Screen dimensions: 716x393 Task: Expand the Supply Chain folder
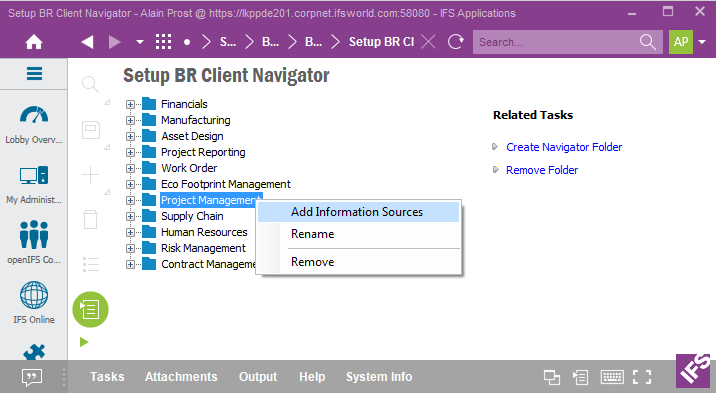[130, 216]
